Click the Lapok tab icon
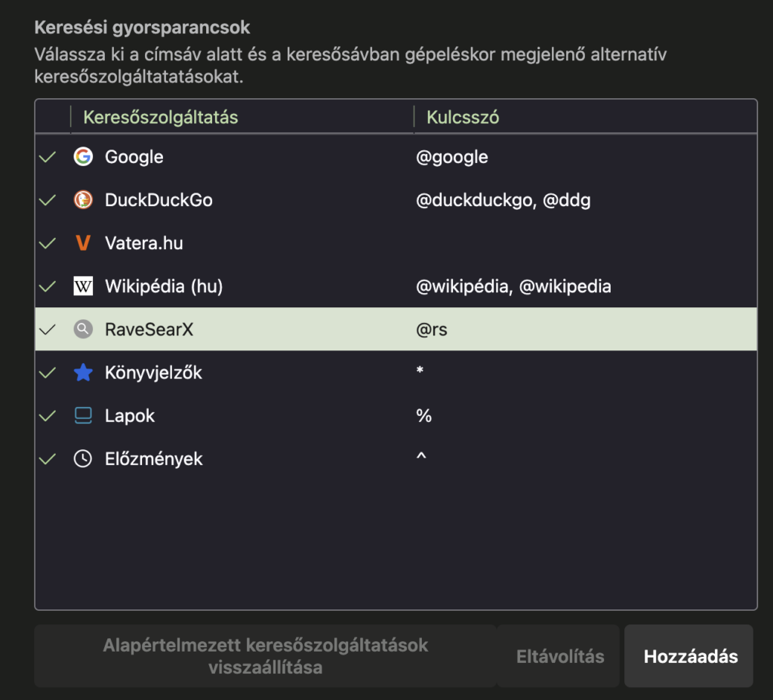The height and width of the screenshot is (700, 773). tap(83, 415)
